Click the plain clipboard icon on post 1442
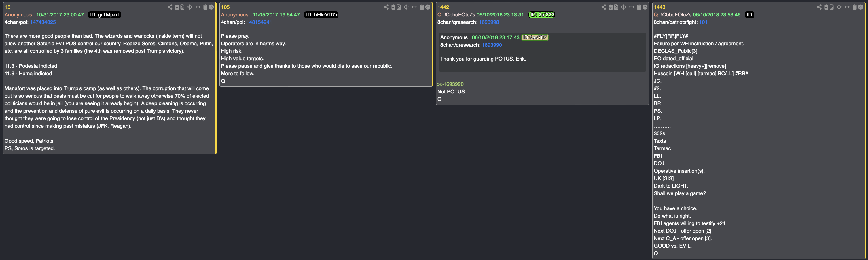868x260 pixels. [x=639, y=7]
